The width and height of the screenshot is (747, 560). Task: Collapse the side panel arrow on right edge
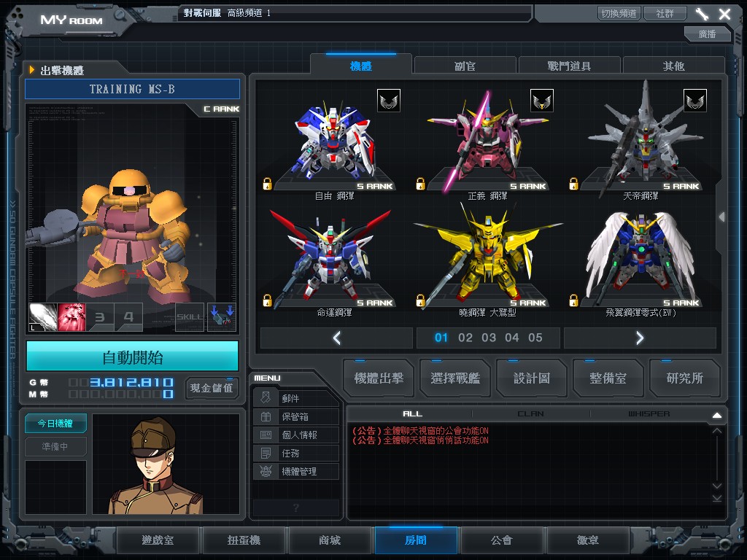pyautogui.click(x=722, y=217)
